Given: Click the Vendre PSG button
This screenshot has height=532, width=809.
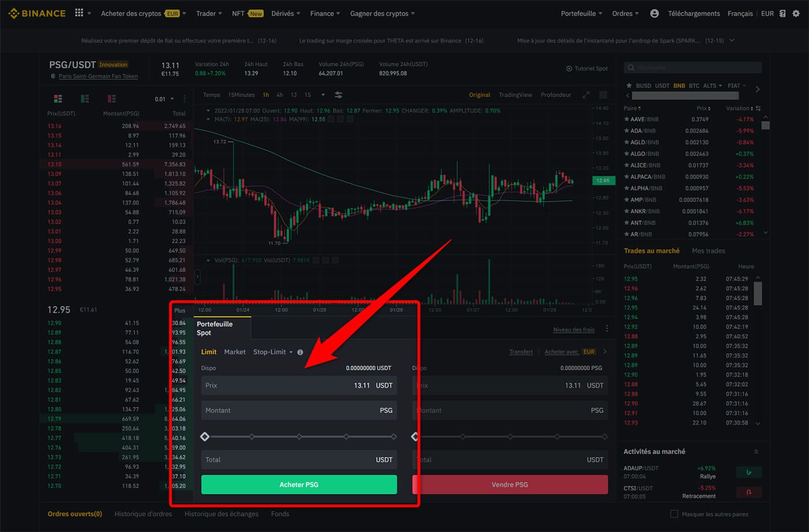Looking at the screenshot, I should point(510,485).
